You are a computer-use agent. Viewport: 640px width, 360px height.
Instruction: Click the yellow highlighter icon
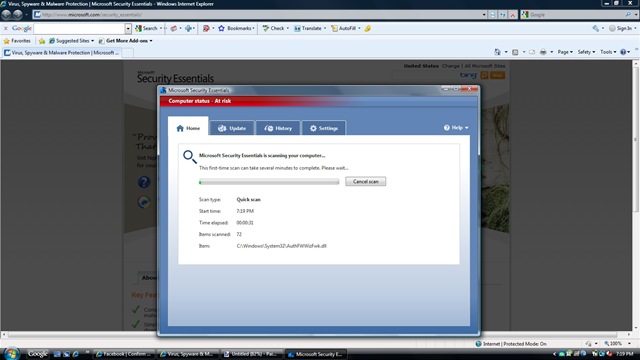tap(368, 29)
